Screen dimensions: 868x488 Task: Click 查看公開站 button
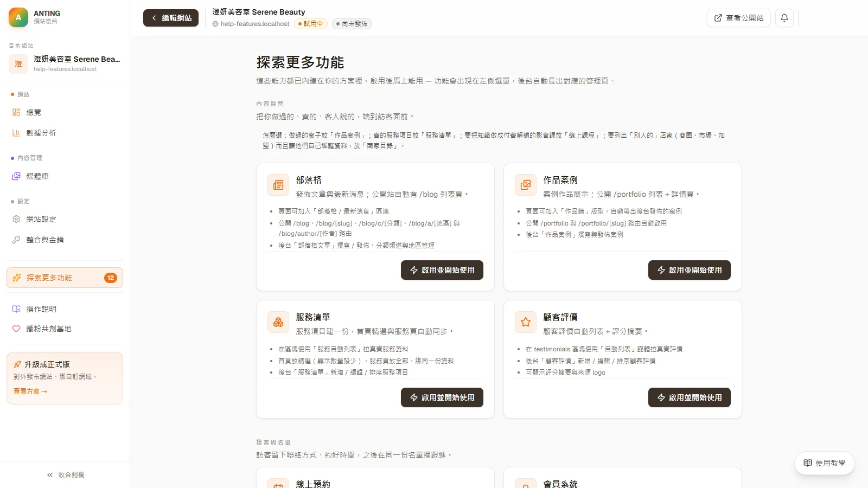tap(739, 18)
